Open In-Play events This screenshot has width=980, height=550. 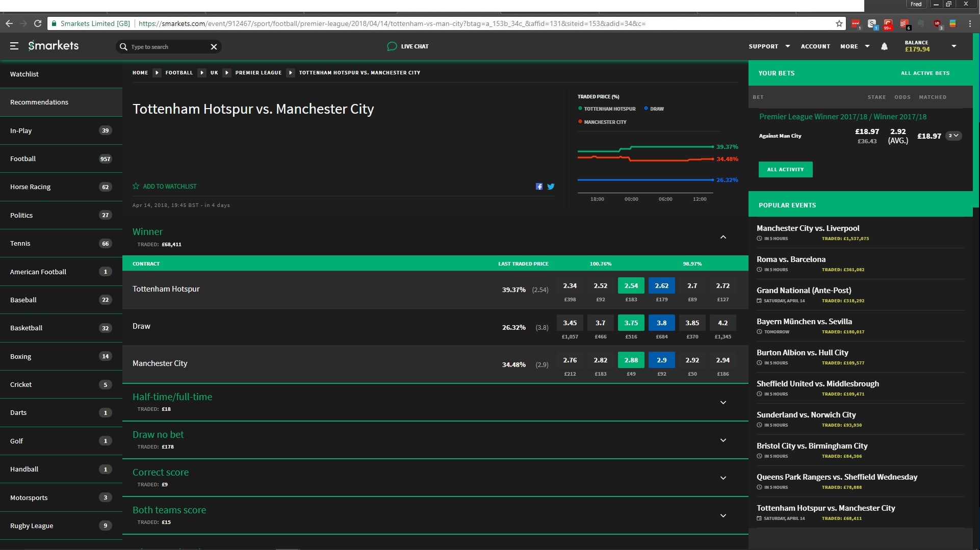[x=61, y=130]
